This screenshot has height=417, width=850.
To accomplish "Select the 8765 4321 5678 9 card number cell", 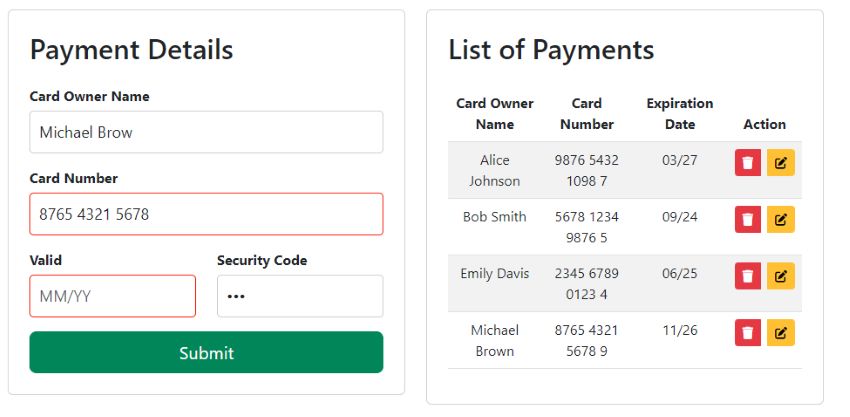I will pos(587,341).
